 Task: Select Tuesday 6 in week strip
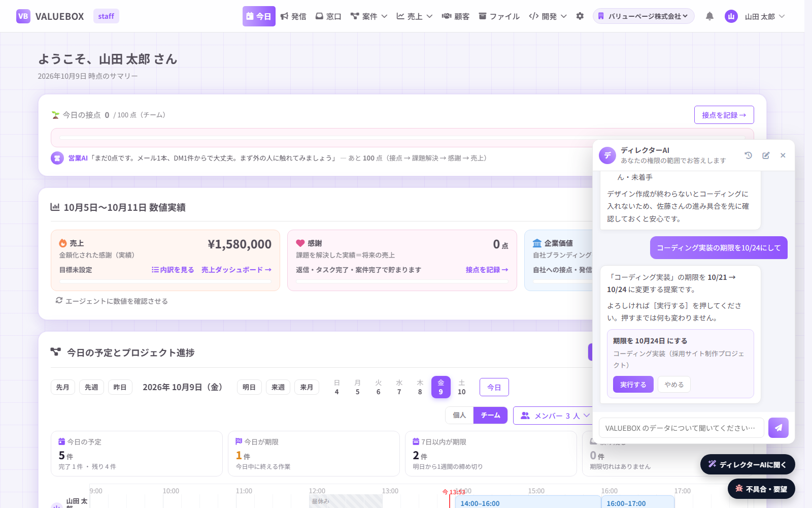(x=378, y=387)
